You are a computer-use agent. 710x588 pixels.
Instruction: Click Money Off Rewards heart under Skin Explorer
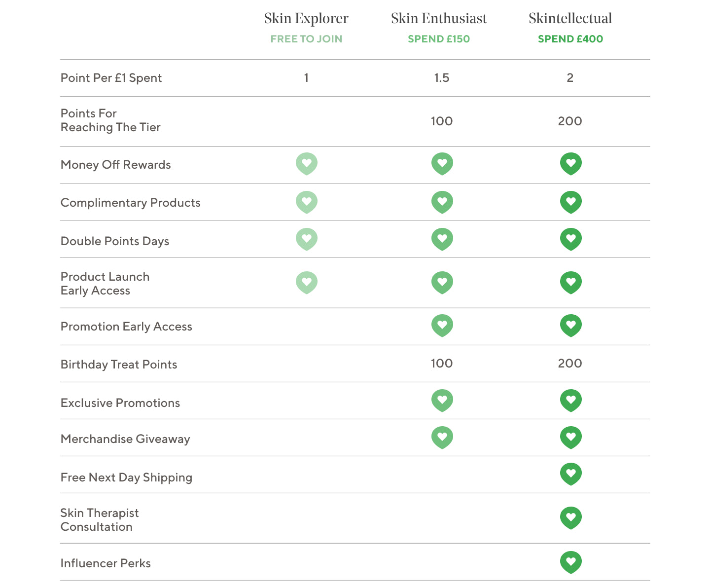[x=307, y=164]
